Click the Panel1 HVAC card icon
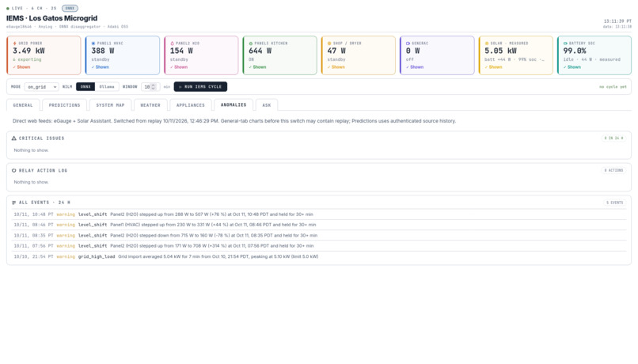This screenshot has width=638, height=364. (93, 43)
